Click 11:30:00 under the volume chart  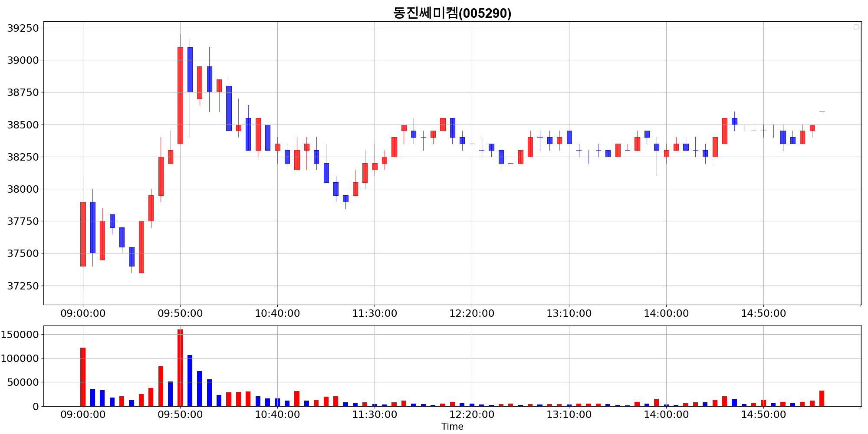(375, 414)
